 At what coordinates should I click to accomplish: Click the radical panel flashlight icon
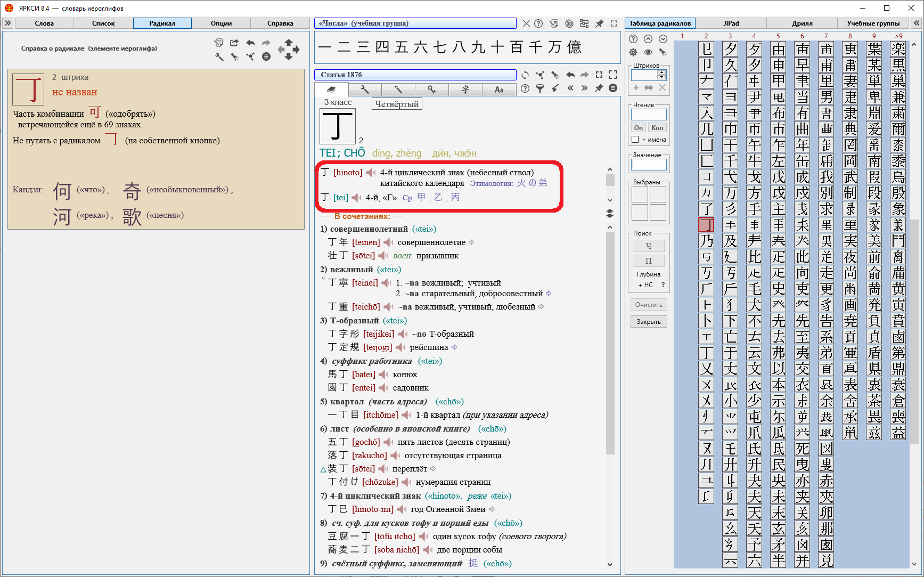click(x=234, y=56)
